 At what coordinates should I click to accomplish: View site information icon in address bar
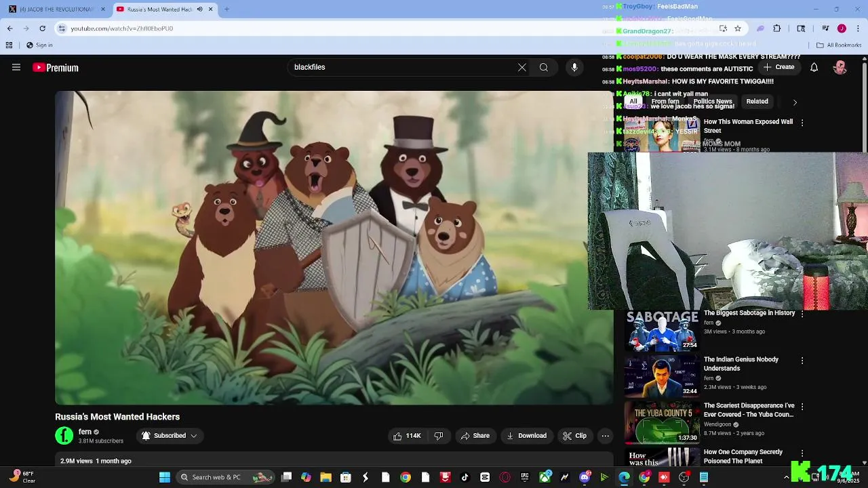pos(62,28)
